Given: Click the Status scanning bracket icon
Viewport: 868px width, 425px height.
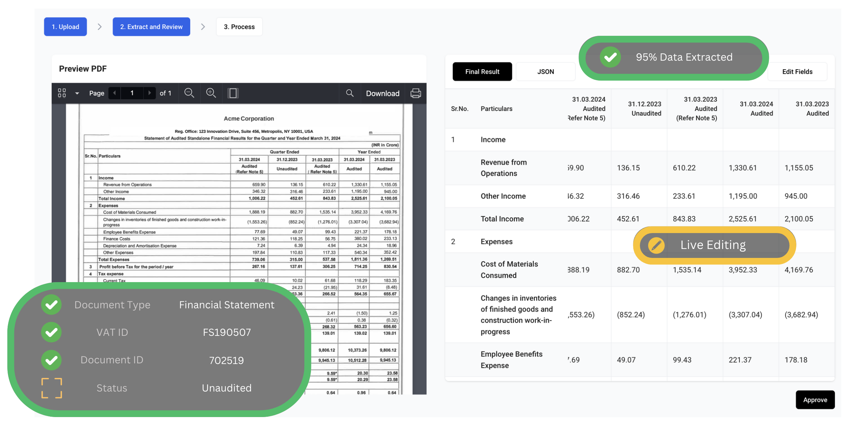Looking at the screenshot, I should 51,388.
